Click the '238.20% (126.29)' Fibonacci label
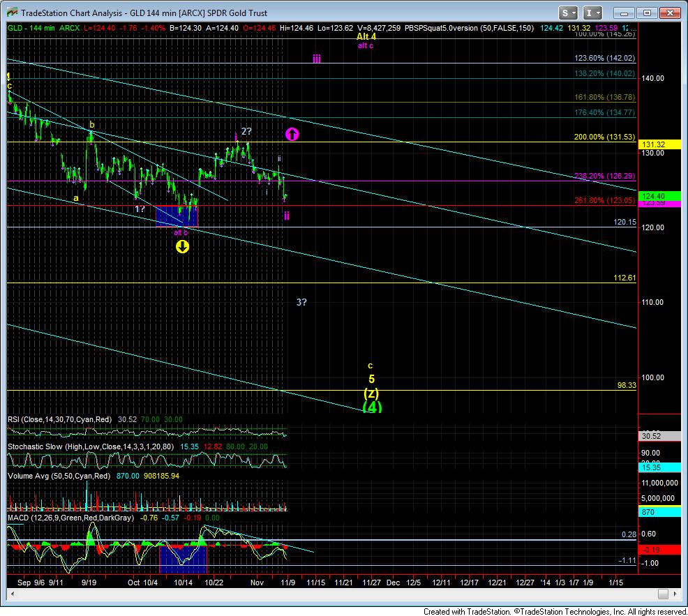 (605, 176)
